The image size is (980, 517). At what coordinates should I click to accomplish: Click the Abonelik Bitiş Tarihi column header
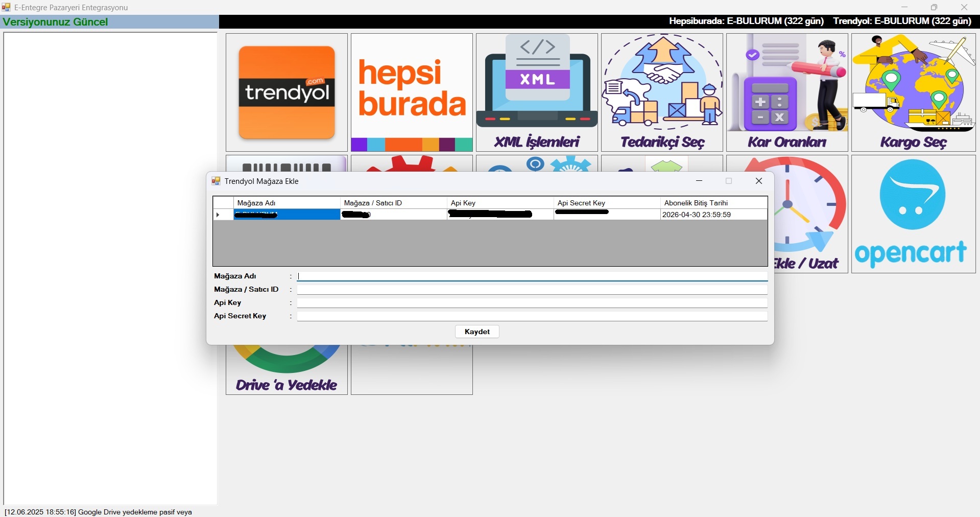714,203
